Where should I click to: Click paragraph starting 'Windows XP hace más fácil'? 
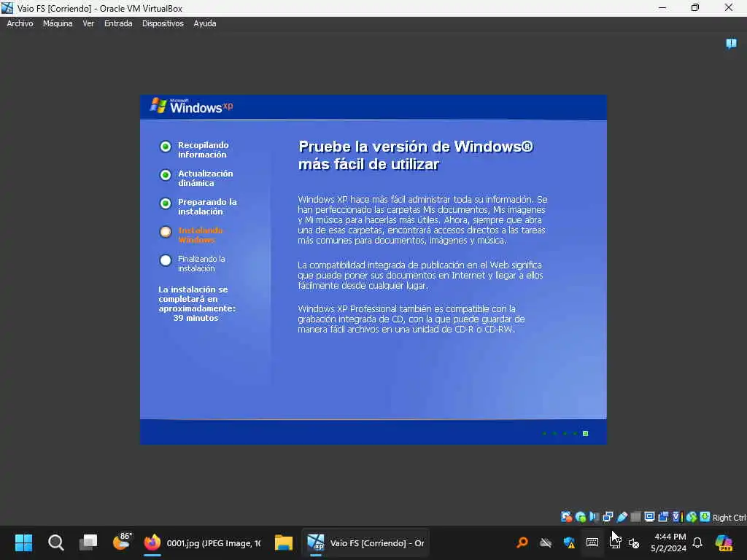click(422, 220)
